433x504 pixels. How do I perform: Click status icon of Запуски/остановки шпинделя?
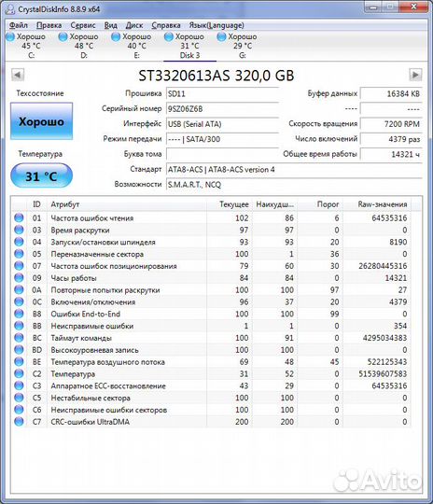pos(19,242)
